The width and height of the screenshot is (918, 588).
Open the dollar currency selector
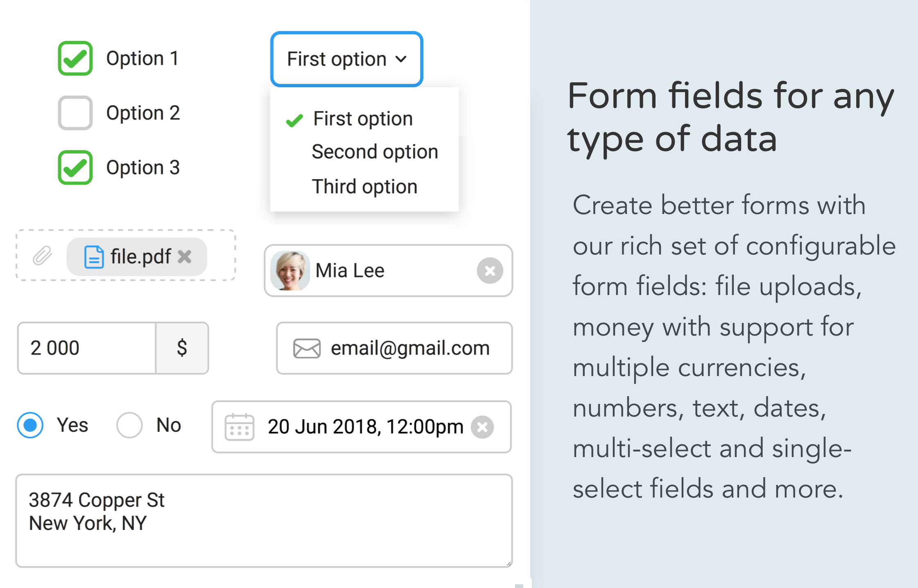coord(182,348)
